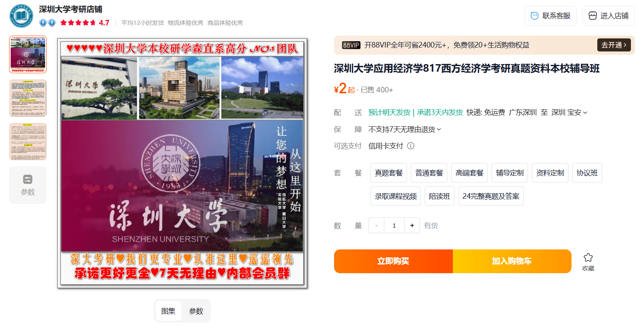Click the 参数 sidebar panel icon
Screen dimensions: 644x329
tap(28, 179)
